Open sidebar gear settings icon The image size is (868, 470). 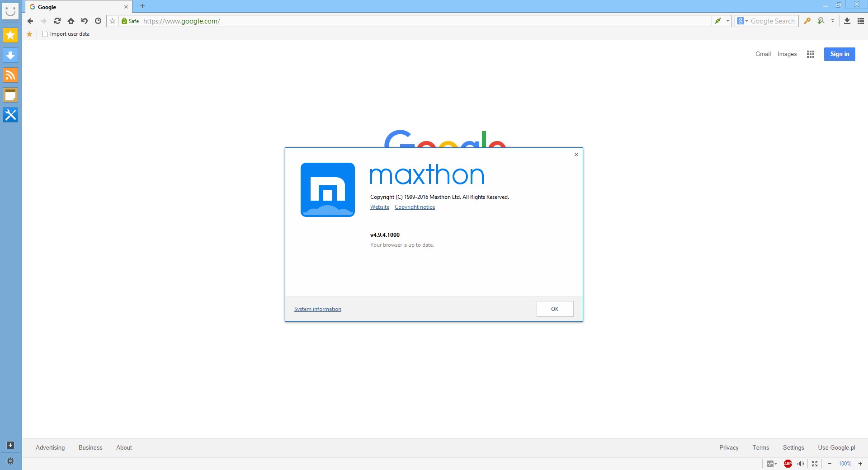[x=10, y=461]
